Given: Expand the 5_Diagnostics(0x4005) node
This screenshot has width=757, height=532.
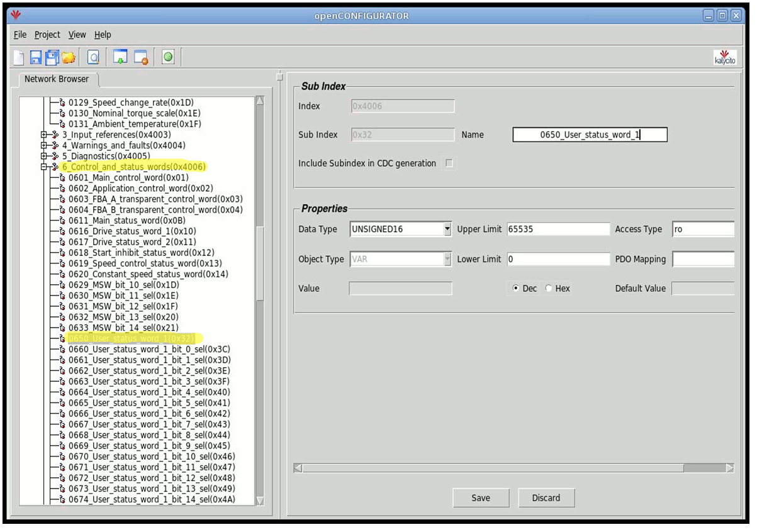Looking at the screenshot, I should 44,156.
